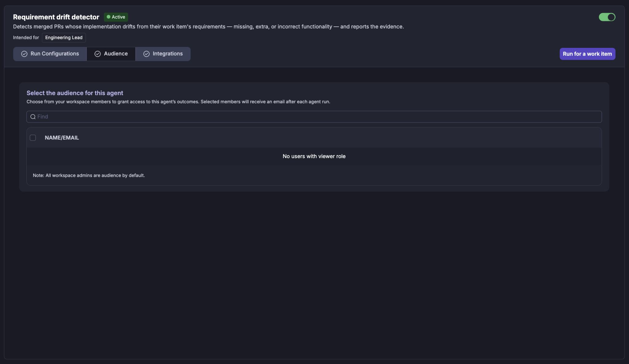629x364 pixels.
Task: Disable the agent with the green switch
Action: (607, 17)
